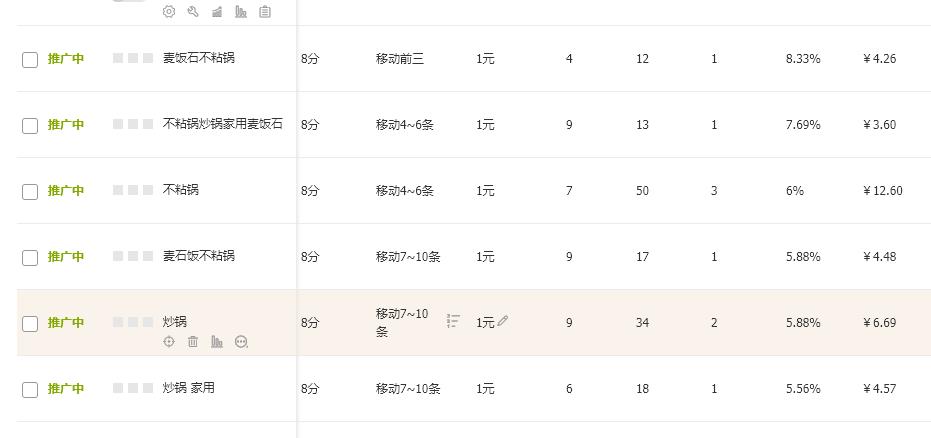Check the box for 麦饭石不粘锅 row
Screen dimensions: 931x438
(x=30, y=60)
